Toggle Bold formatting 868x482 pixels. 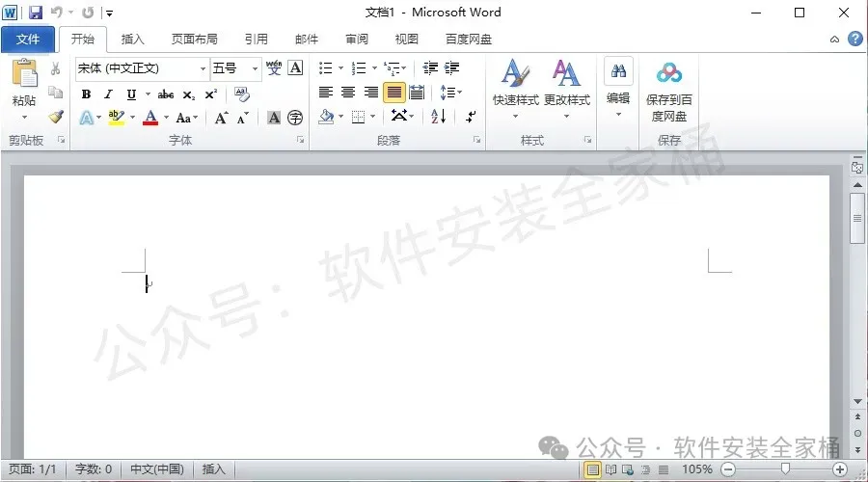[87, 94]
